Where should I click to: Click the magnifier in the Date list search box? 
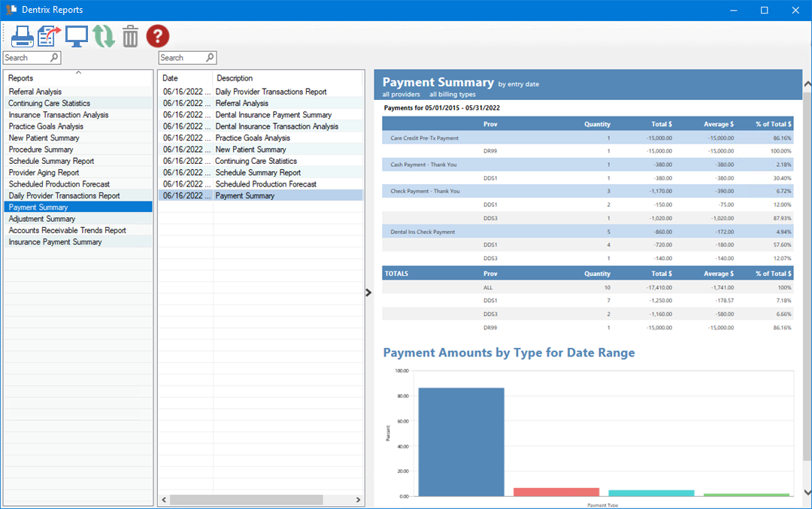coord(210,58)
